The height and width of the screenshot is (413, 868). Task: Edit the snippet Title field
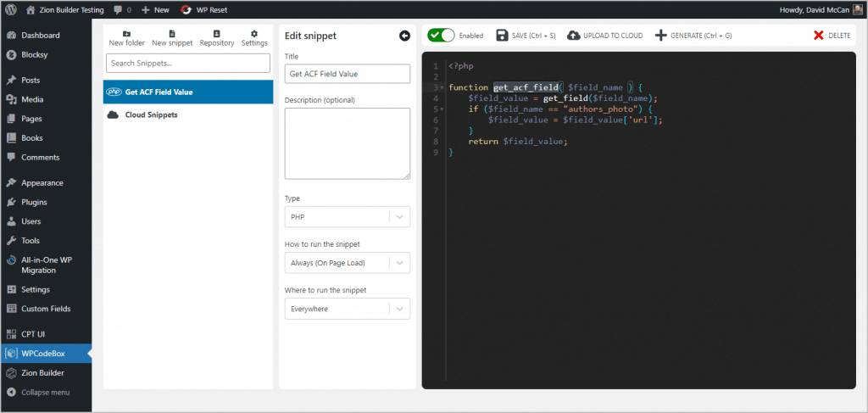point(347,74)
